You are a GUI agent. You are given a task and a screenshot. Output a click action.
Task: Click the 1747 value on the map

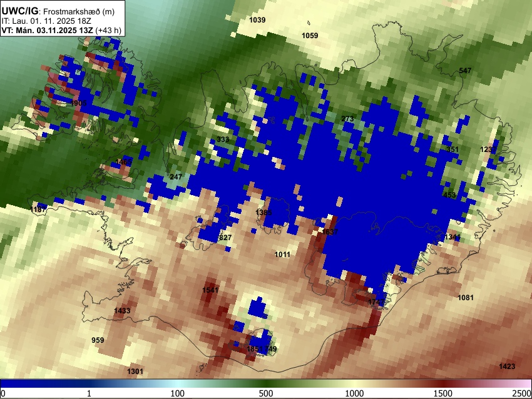coord(376,301)
